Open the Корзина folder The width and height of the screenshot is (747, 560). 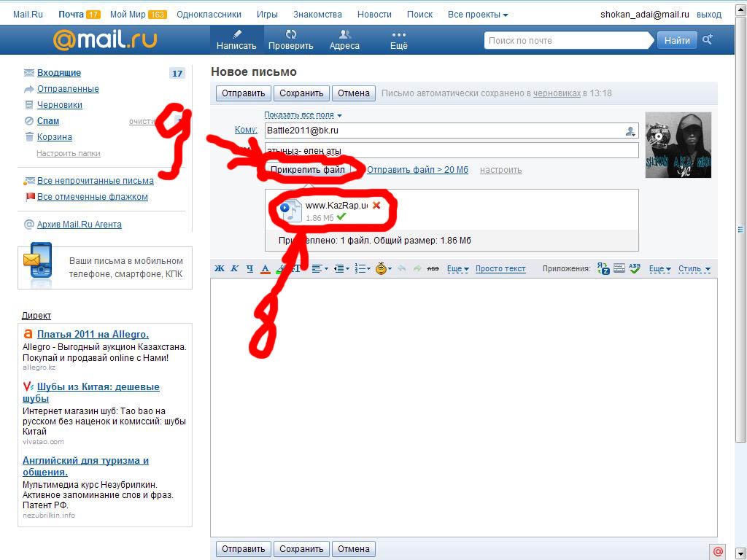tap(55, 137)
